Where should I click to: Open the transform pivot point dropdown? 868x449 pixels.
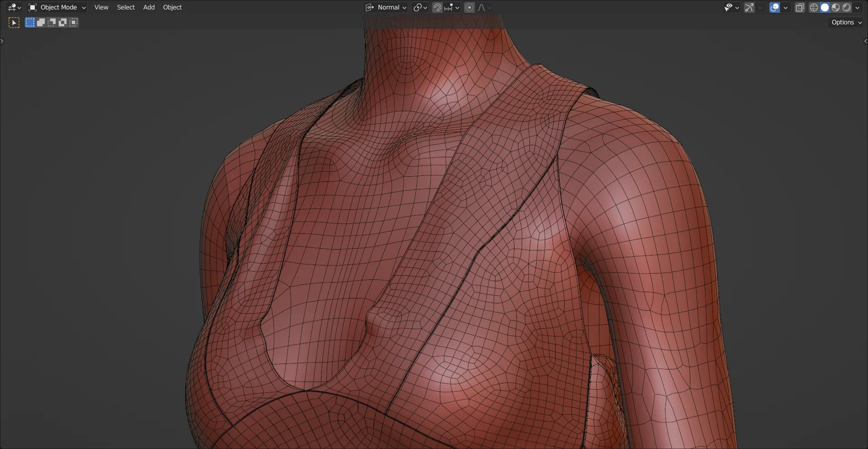(x=420, y=7)
